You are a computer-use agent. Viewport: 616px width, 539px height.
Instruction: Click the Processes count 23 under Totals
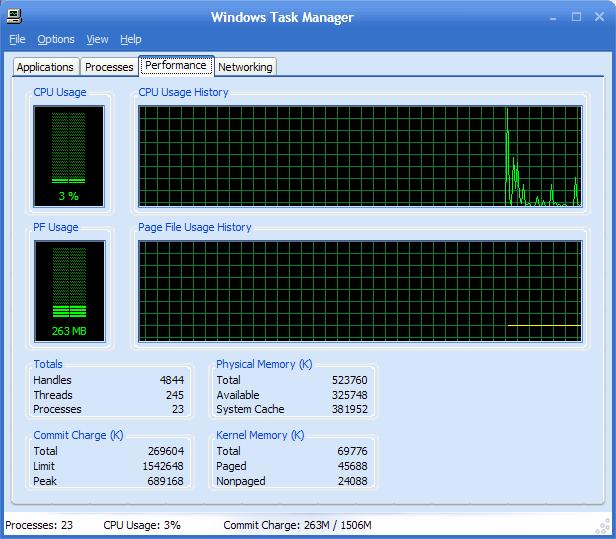click(178, 409)
